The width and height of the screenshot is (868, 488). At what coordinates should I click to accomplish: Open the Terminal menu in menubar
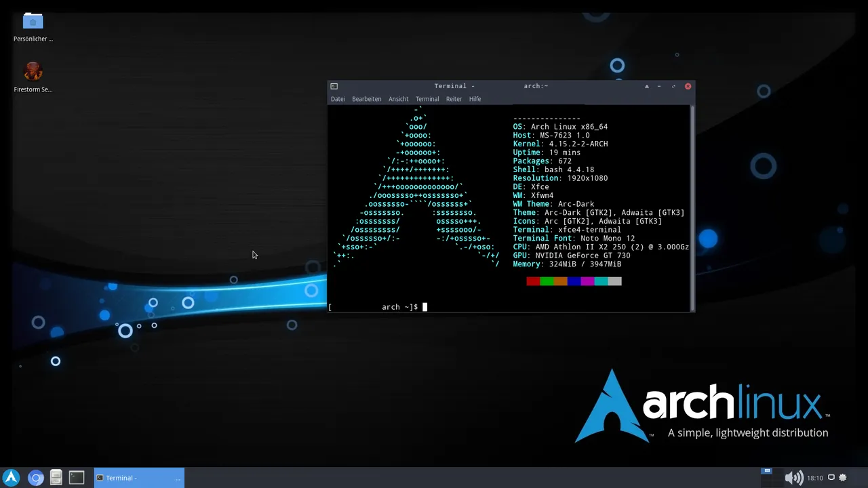[427, 99]
